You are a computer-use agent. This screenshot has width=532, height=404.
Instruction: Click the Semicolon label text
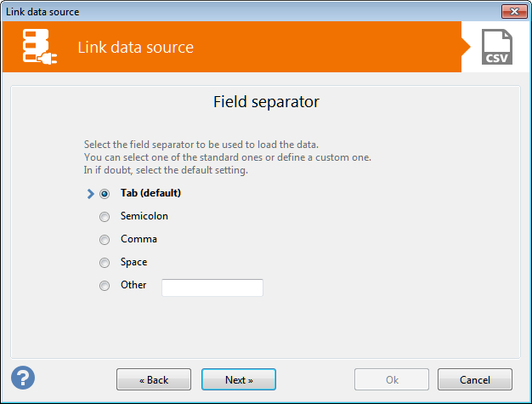(x=144, y=216)
